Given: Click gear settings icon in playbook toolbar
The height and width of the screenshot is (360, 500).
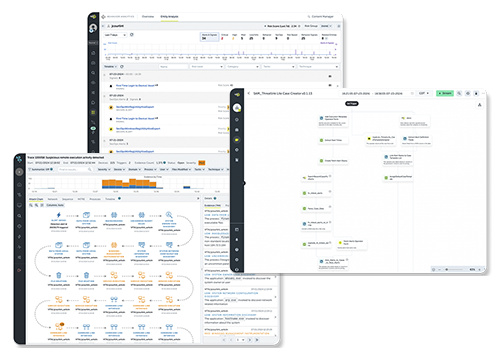Looking at the screenshot, I should click(x=468, y=93).
